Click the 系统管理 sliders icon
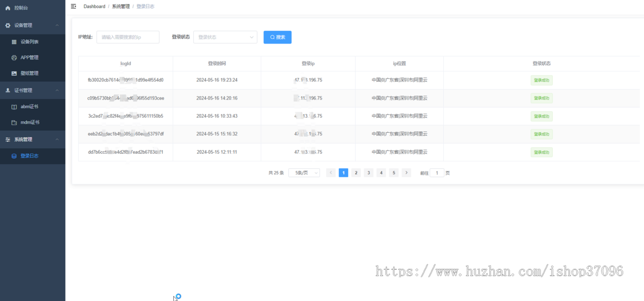The image size is (644, 301). point(8,139)
